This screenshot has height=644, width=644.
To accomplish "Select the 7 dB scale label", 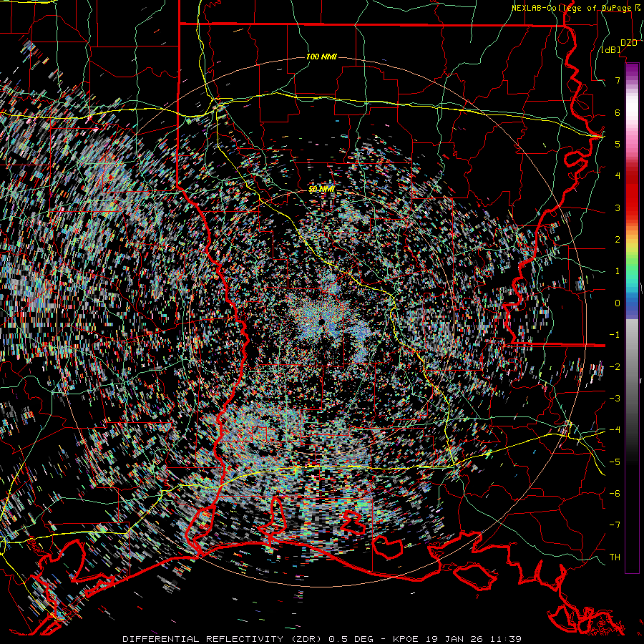I will coord(618,80).
